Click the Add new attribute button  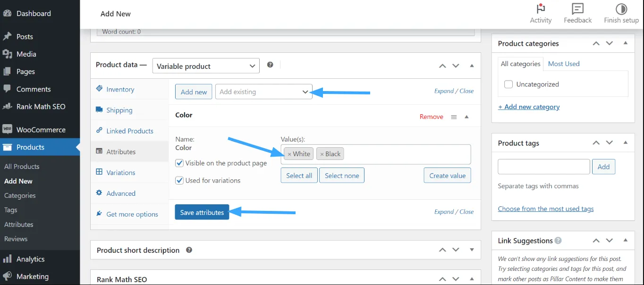tap(194, 92)
